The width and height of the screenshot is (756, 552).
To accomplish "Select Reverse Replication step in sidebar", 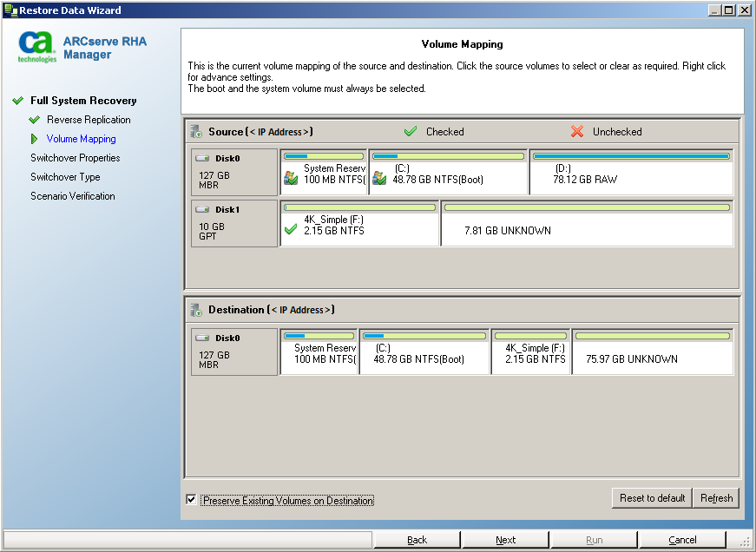I will coord(89,120).
